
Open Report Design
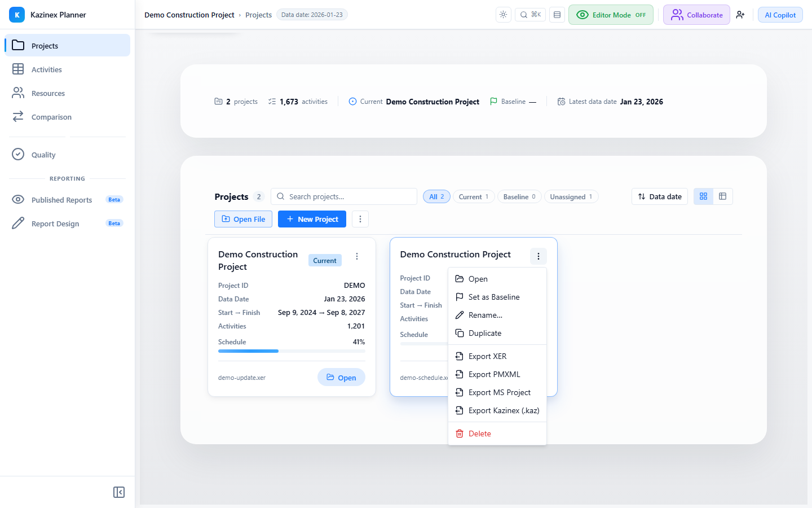pos(67,224)
